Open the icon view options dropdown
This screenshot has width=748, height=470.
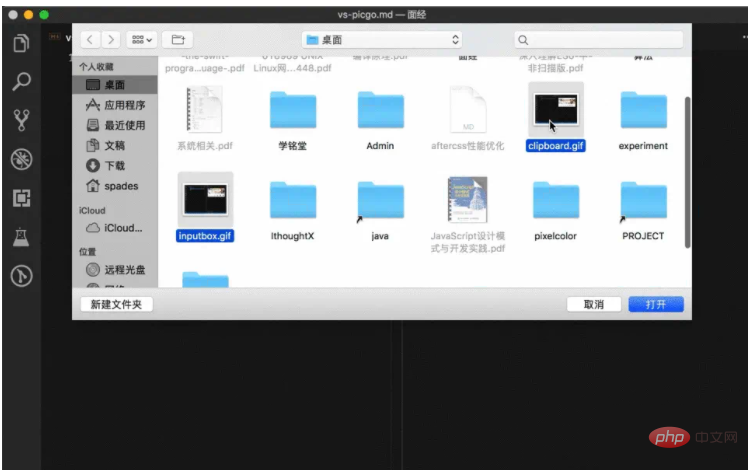142,40
